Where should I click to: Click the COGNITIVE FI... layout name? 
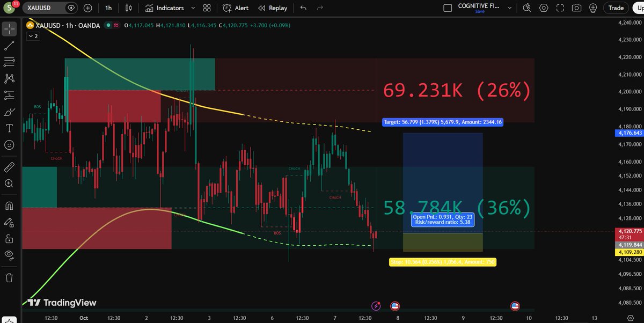[479, 5]
